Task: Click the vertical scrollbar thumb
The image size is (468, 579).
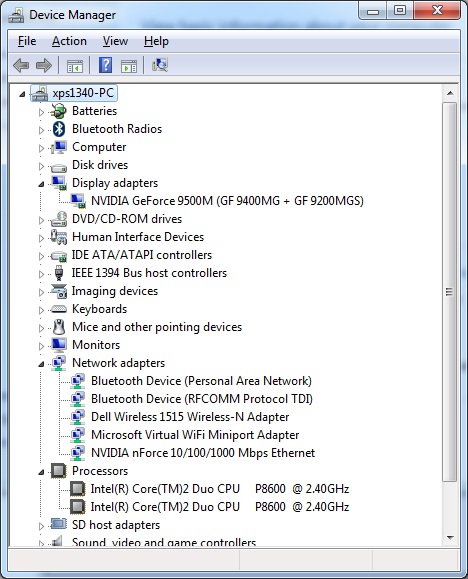Action: pyautogui.click(x=450, y=292)
